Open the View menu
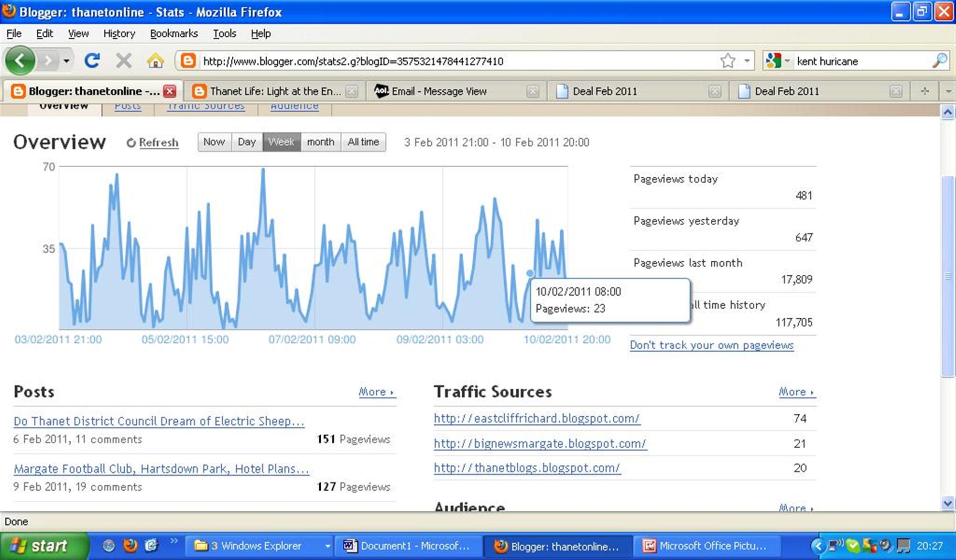Viewport: 956px width, 560px height. [78, 33]
